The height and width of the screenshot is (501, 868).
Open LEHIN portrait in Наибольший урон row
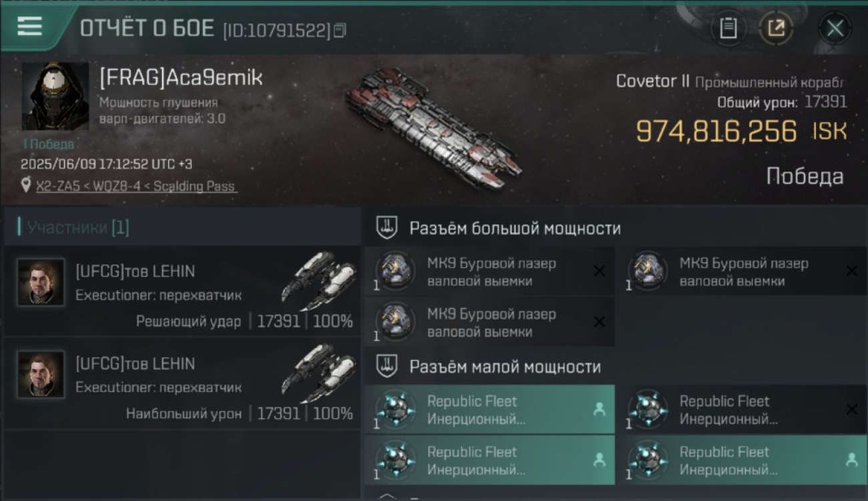(x=41, y=375)
